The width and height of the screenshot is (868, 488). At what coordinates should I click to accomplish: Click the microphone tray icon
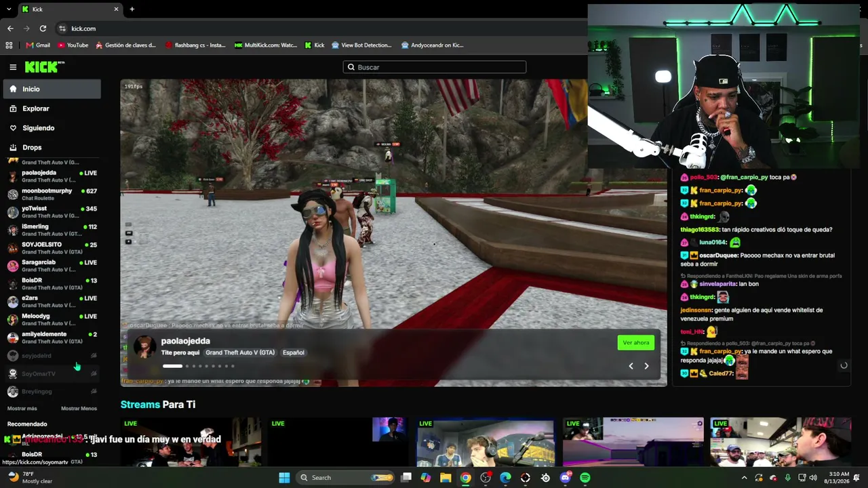tap(787, 478)
